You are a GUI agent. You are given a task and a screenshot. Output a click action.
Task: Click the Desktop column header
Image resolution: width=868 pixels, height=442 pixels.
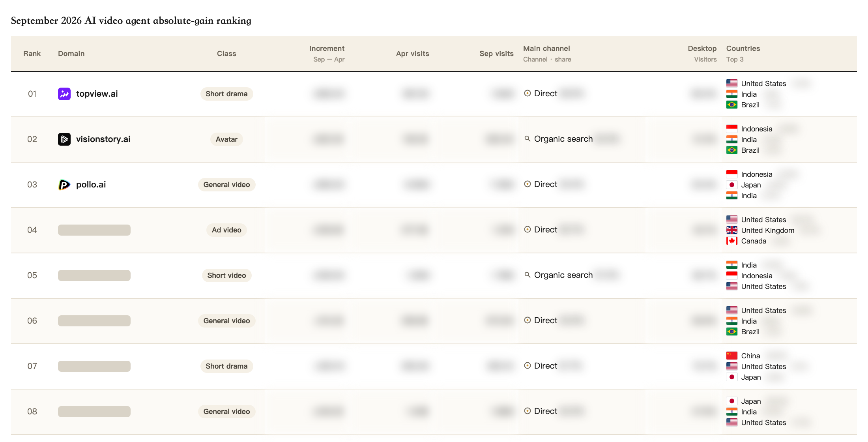[x=702, y=49]
